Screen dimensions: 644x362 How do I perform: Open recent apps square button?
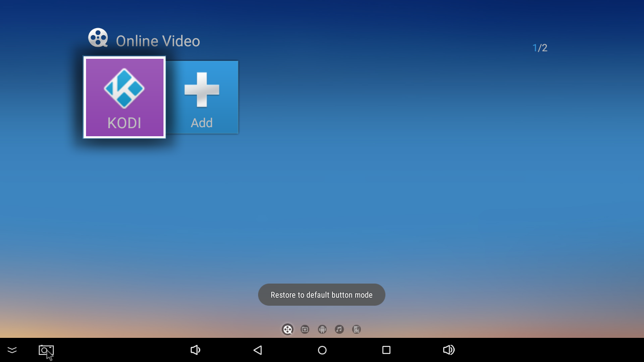(386, 350)
